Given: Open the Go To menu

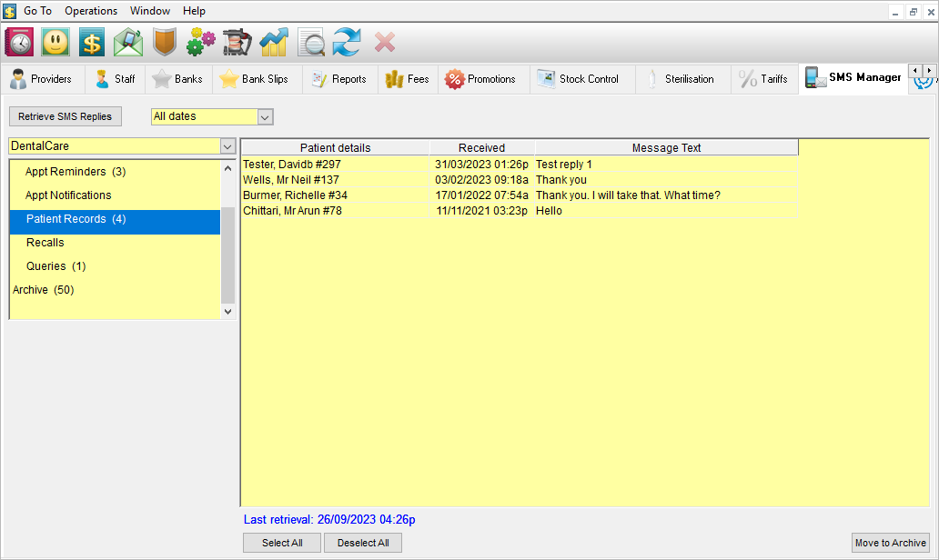Looking at the screenshot, I should (x=37, y=11).
